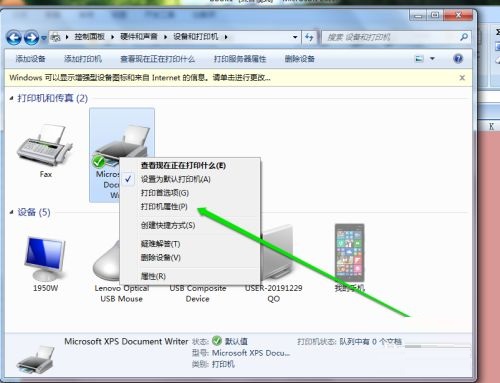Viewport: 500px width, 383px height.
Task: Refresh the devices and printers view
Action: [x=309, y=37]
